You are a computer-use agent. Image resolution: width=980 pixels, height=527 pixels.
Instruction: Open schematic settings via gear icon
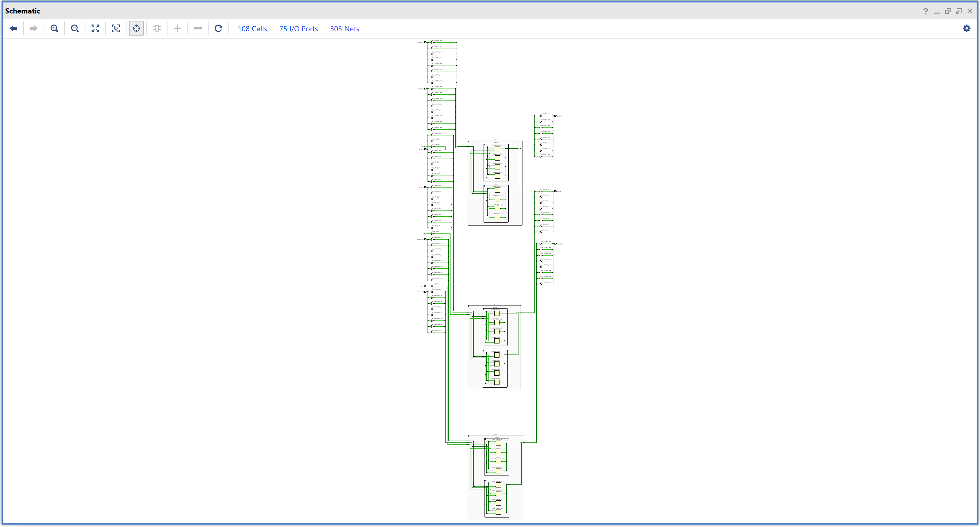point(966,28)
